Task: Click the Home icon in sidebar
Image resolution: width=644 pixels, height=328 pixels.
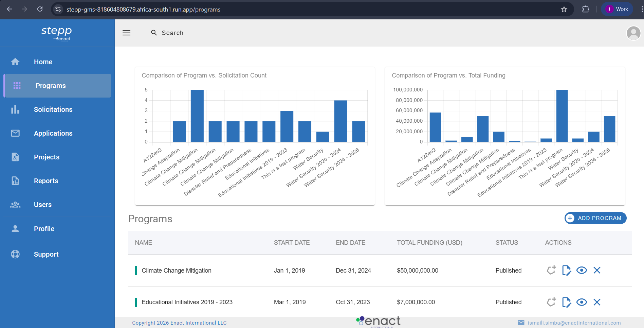Action: (15, 62)
